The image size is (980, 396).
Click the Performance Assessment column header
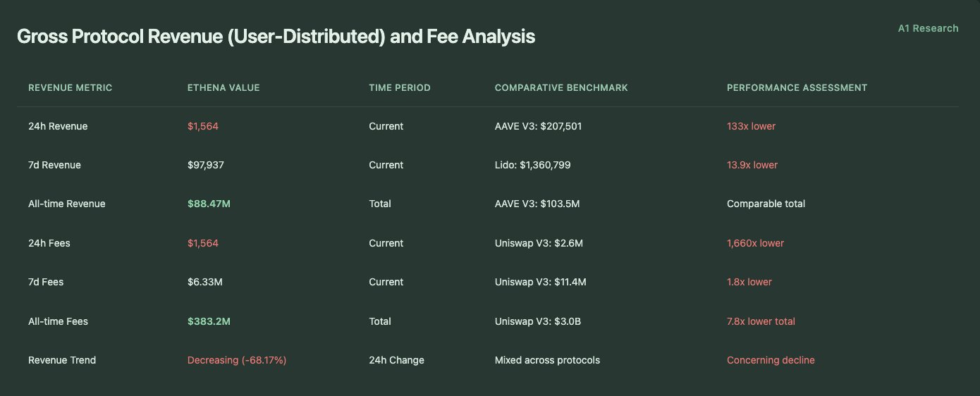[x=797, y=88]
